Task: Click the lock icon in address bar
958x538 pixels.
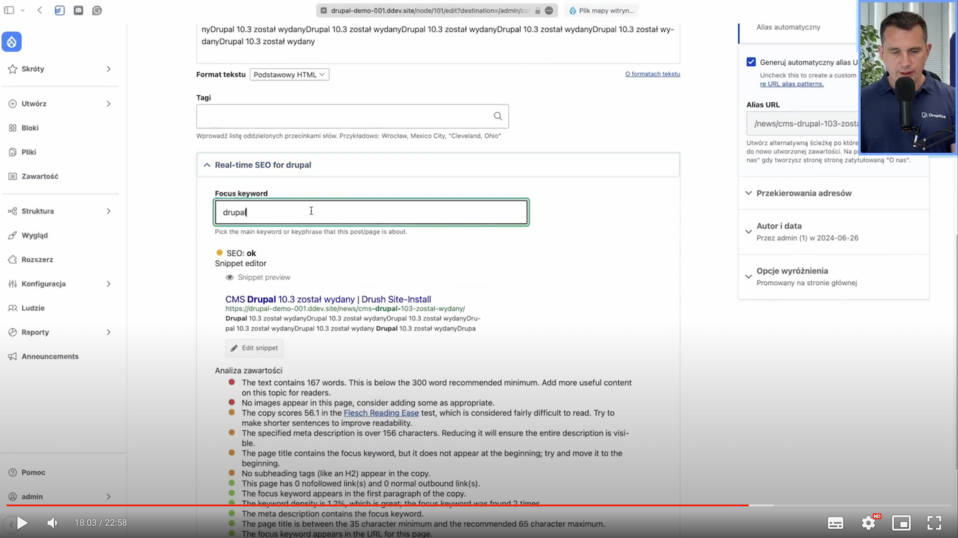Action: 538,10
